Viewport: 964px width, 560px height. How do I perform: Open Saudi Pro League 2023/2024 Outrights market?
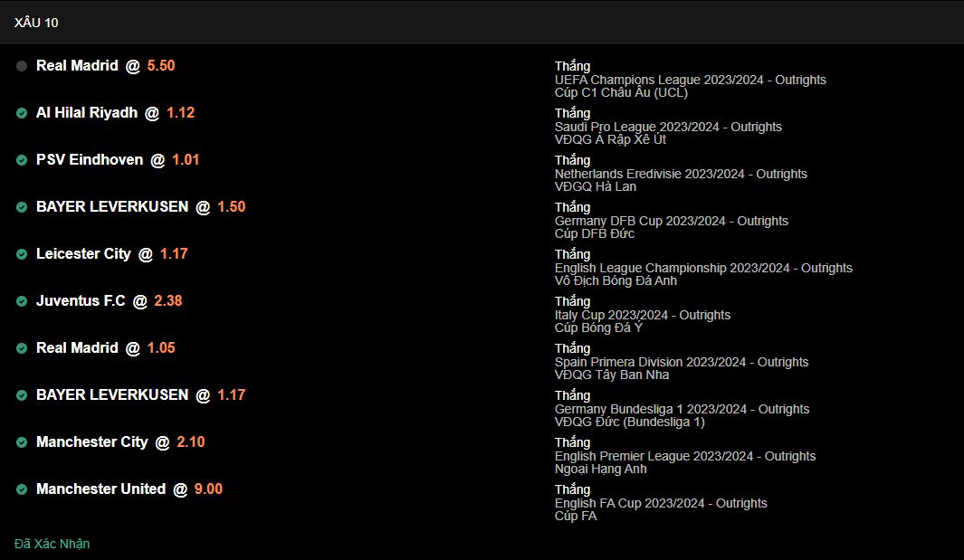coord(668,127)
